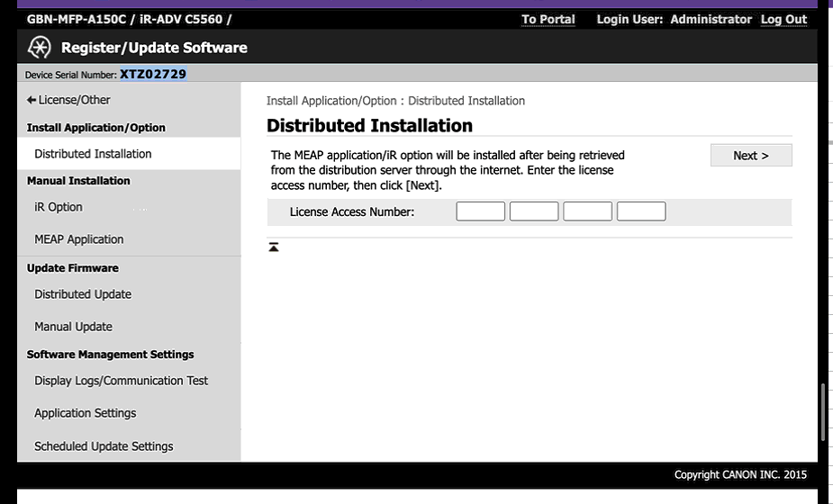The width and height of the screenshot is (833, 504).
Task: Focus second License Access Number field
Action: click(x=534, y=211)
